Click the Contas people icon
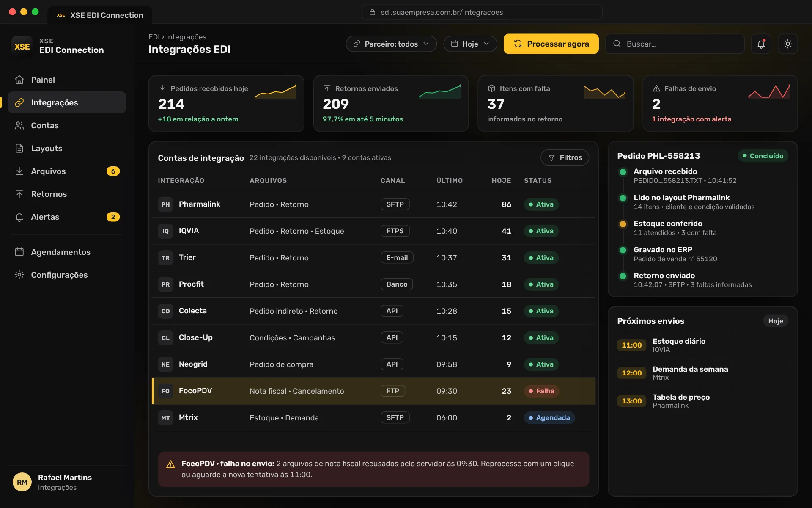Viewport: 812px width, 508px height. pos(19,125)
